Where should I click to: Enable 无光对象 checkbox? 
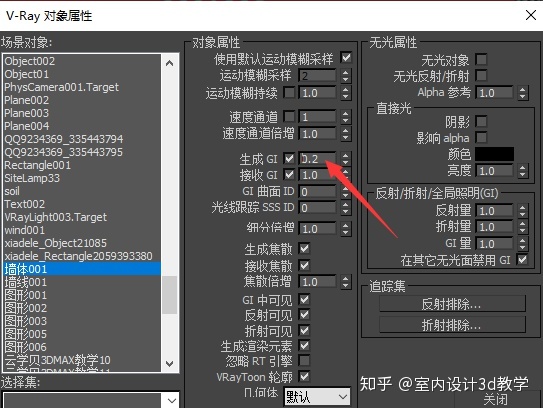click(x=481, y=59)
